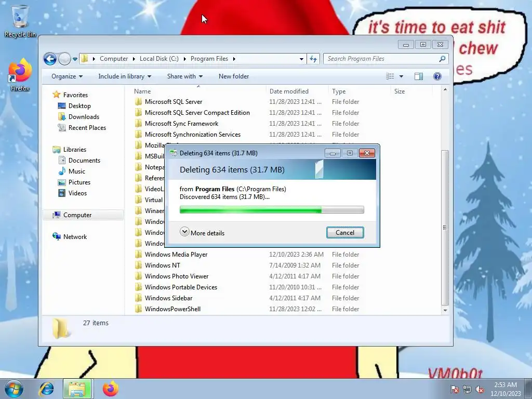Open Pictures library
Image resolution: width=532 pixels, height=399 pixels.
[79, 182]
